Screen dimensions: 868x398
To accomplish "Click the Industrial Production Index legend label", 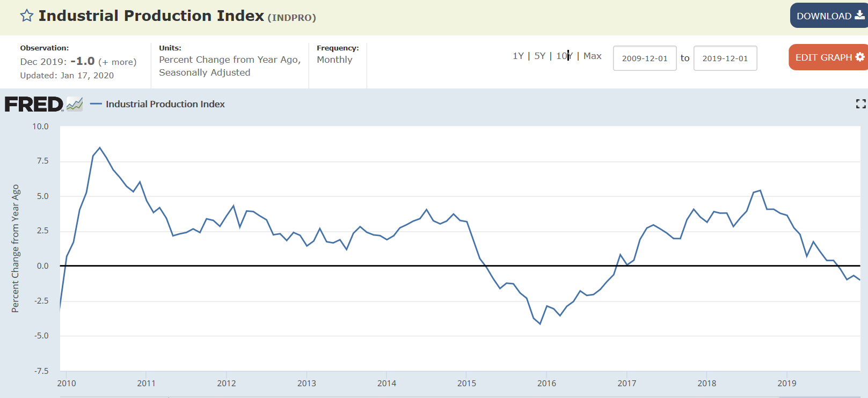I will pos(165,104).
